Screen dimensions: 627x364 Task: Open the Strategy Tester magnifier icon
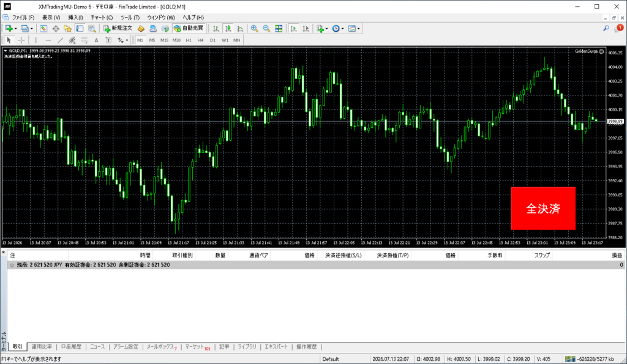click(92, 28)
